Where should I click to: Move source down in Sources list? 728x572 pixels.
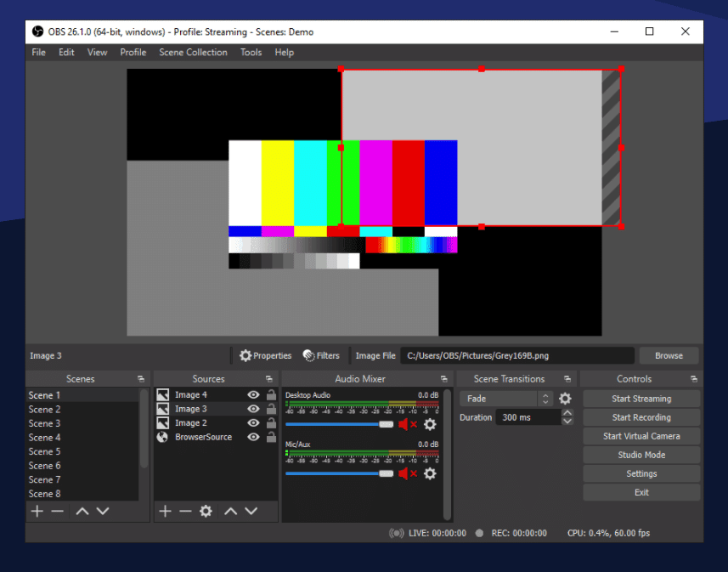pos(251,511)
